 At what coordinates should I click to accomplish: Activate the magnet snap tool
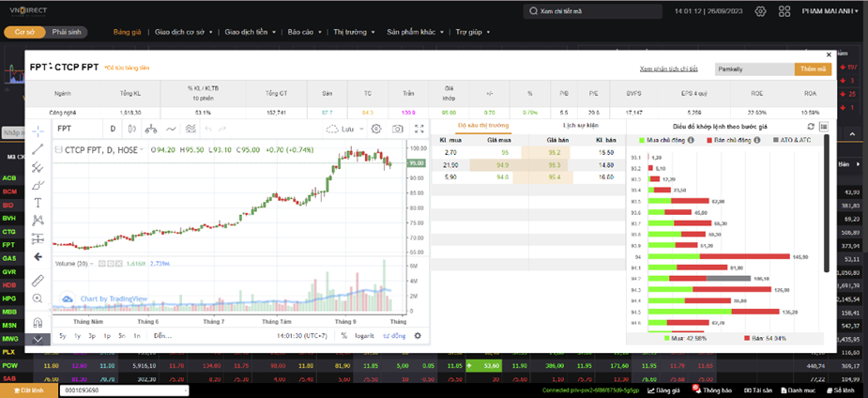pyautogui.click(x=38, y=323)
